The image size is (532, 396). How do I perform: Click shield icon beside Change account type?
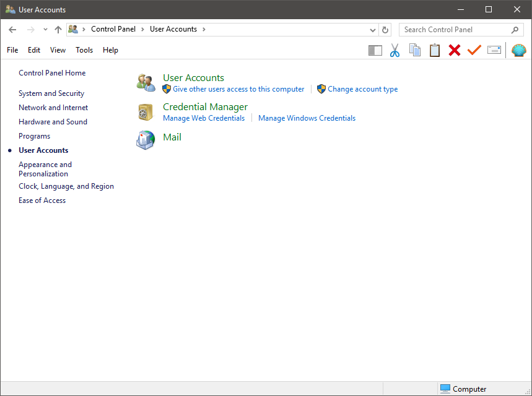(x=321, y=89)
